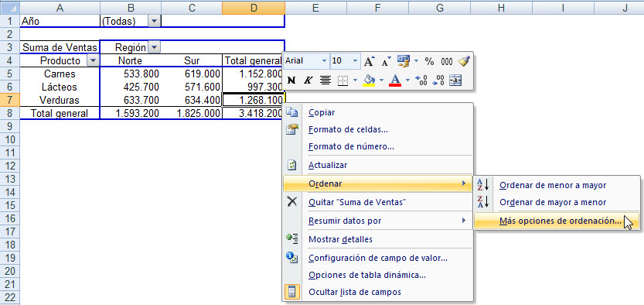Open the font size 10 dropdown
Image resolution: width=644 pixels, height=305 pixels.
pos(356,61)
